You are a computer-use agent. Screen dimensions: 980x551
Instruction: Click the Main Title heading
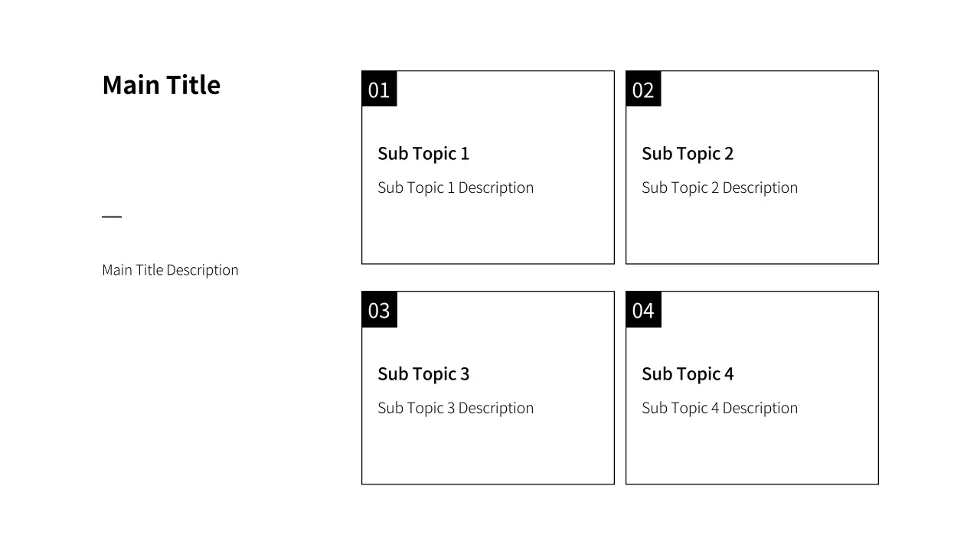point(161,85)
